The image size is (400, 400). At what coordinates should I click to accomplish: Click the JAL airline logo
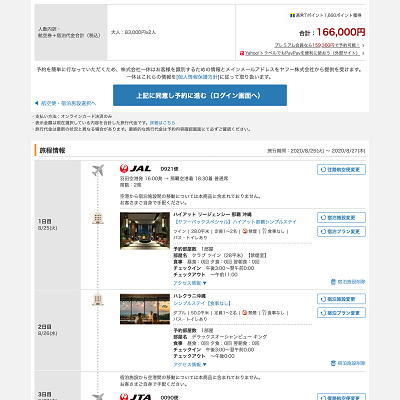(x=135, y=169)
